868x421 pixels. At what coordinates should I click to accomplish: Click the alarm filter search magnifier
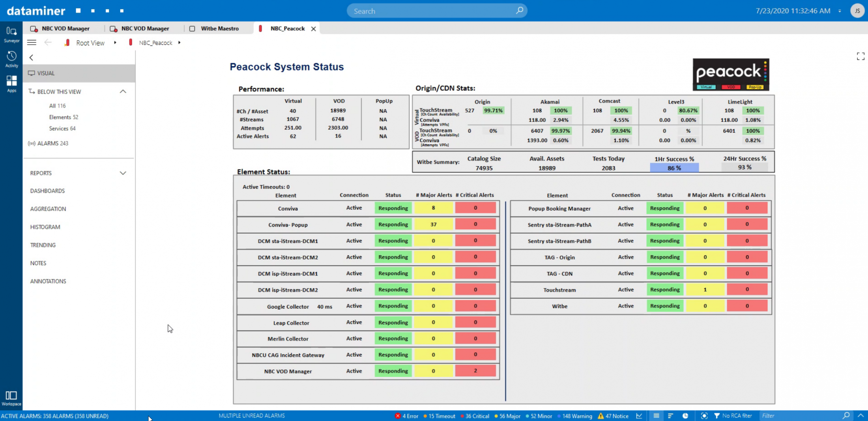846,416
